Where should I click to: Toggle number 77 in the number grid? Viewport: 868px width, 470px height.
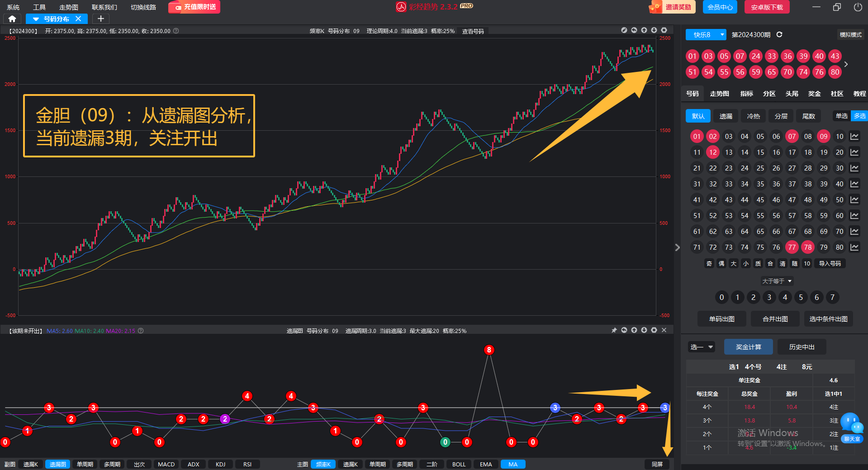point(792,247)
